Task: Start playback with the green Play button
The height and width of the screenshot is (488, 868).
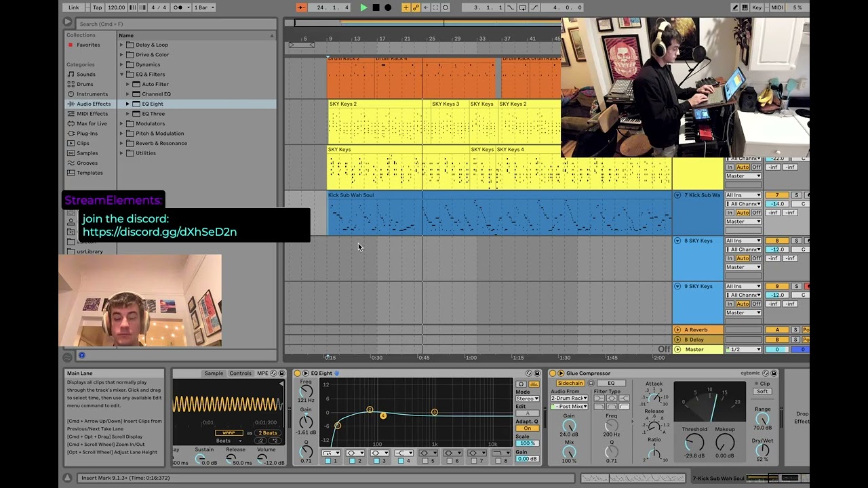Action: click(x=363, y=7)
